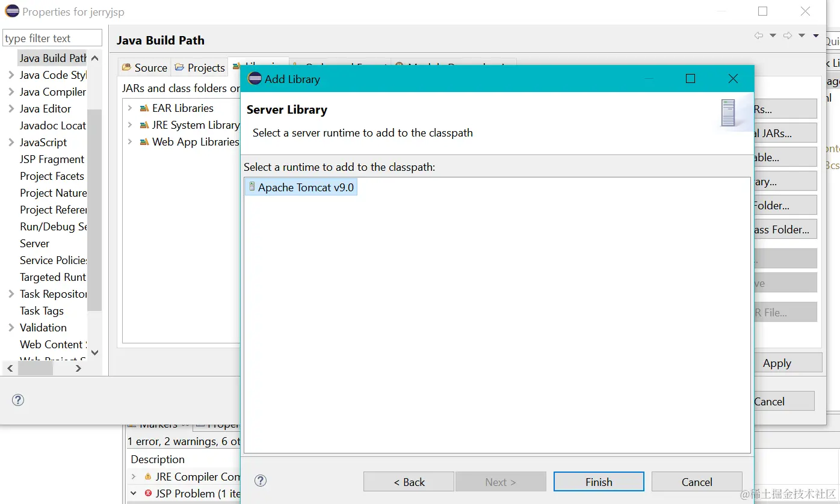Select Project References page
Screen dimensions: 840x504
(53, 210)
